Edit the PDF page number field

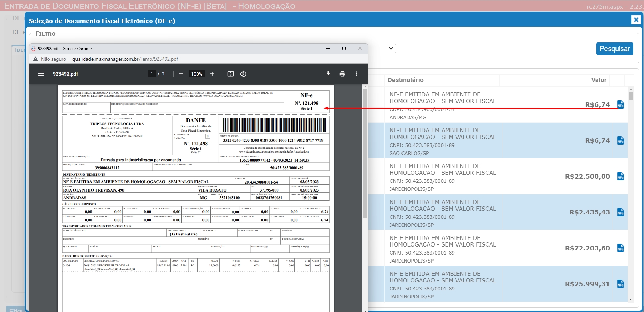pos(152,74)
